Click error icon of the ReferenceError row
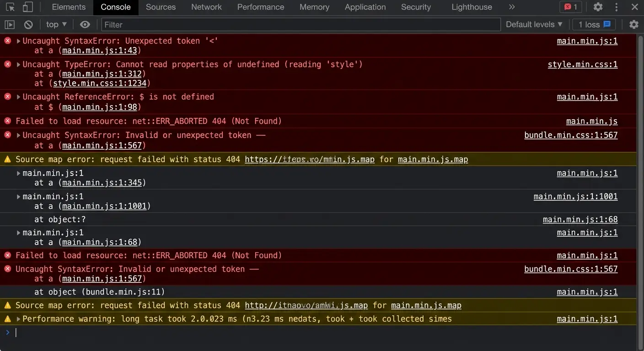 click(x=7, y=96)
